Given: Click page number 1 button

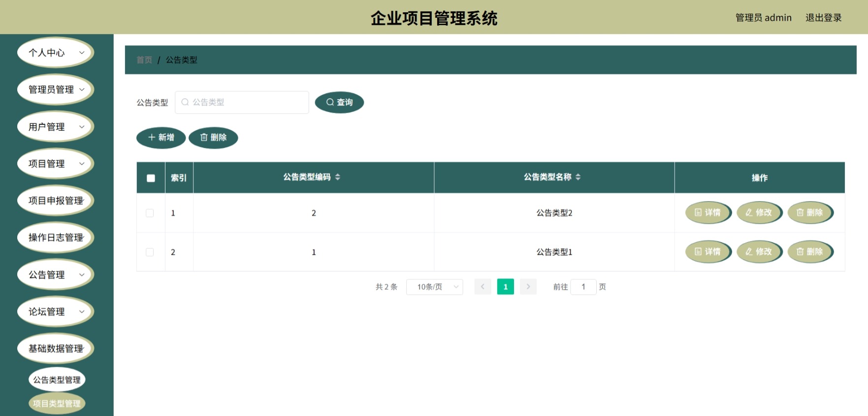Looking at the screenshot, I should coord(506,286).
